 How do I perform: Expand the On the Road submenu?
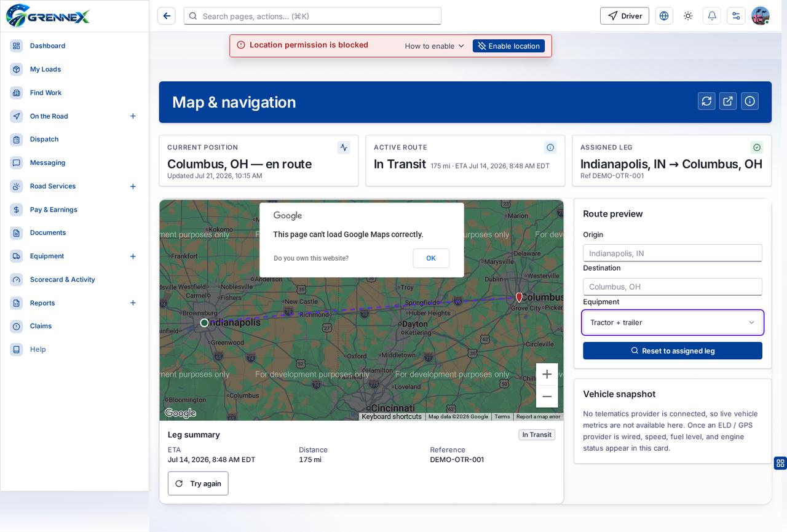click(133, 116)
